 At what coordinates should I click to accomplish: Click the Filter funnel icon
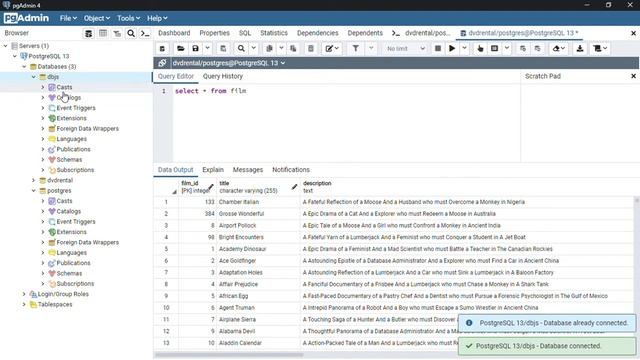point(356,49)
